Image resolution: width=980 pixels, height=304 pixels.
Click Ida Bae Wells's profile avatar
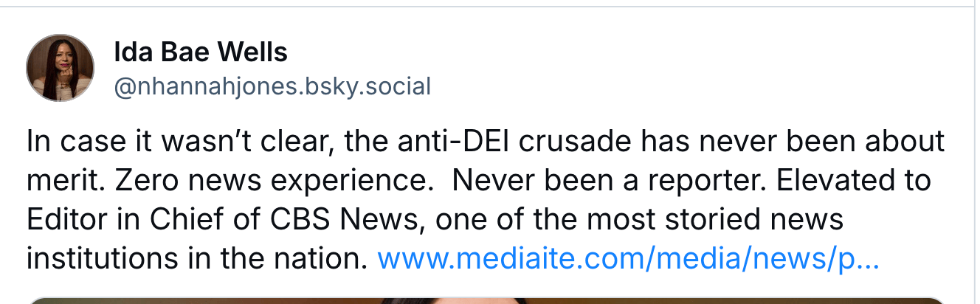[60, 68]
